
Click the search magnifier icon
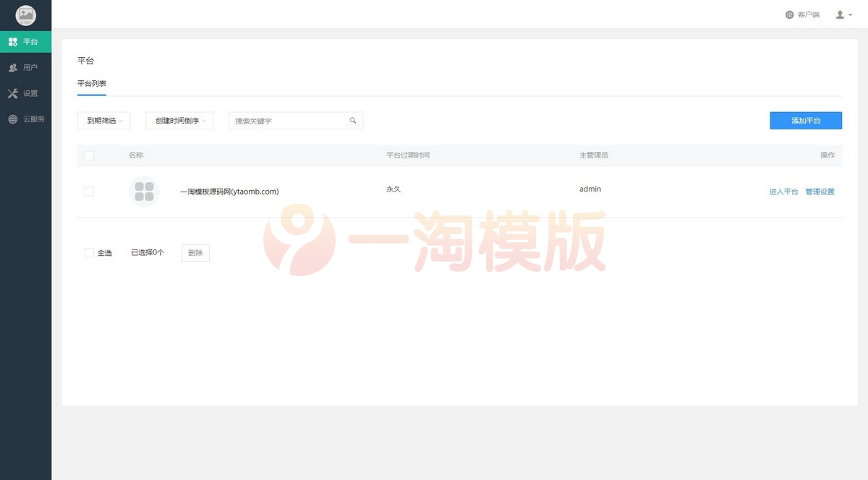coord(353,120)
